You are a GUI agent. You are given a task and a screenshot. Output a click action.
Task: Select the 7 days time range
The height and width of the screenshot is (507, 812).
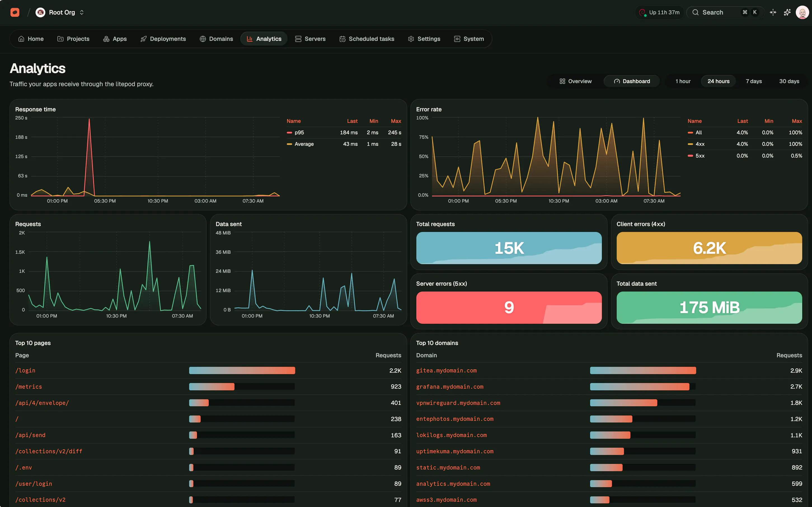point(754,81)
